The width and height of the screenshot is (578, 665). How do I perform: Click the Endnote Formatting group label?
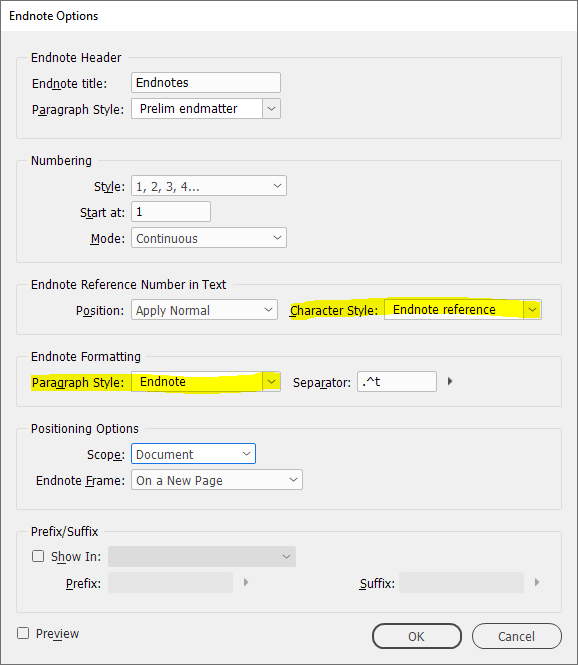coord(86,357)
